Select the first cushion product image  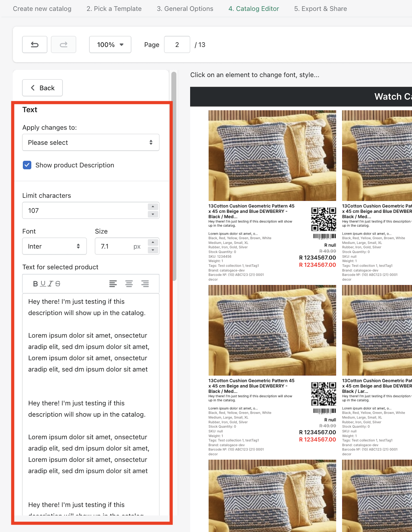(272, 156)
